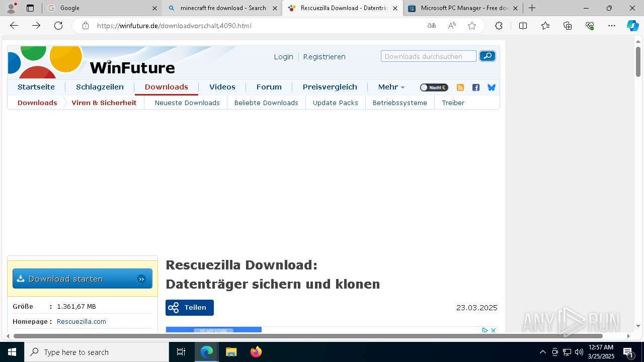Image resolution: width=644 pixels, height=362 pixels.
Task: Open the Schlagzeilen menu item
Action: click(x=100, y=87)
